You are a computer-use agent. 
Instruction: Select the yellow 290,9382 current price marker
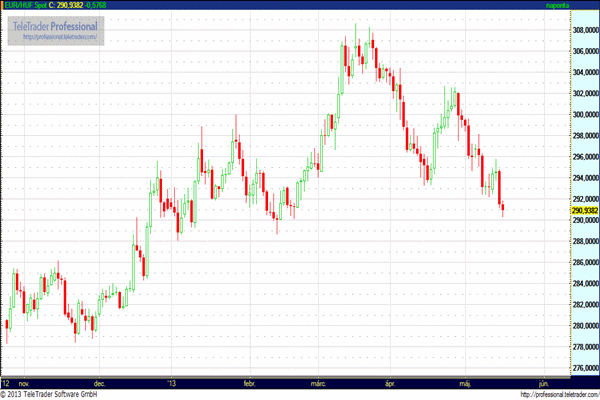click(x=584, y=211)
